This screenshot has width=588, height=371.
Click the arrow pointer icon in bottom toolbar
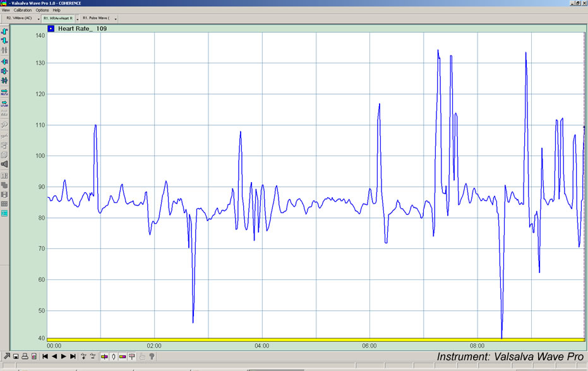6,356
